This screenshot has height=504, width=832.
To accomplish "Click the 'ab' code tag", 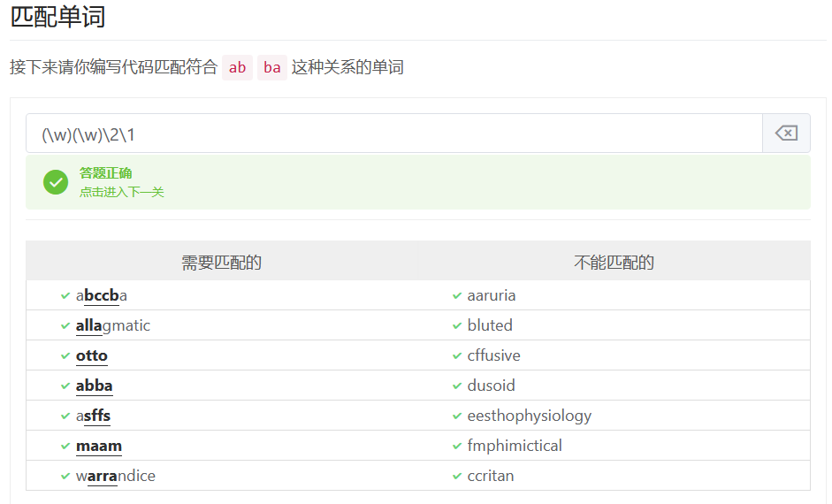I will click(x=237, y=67).
